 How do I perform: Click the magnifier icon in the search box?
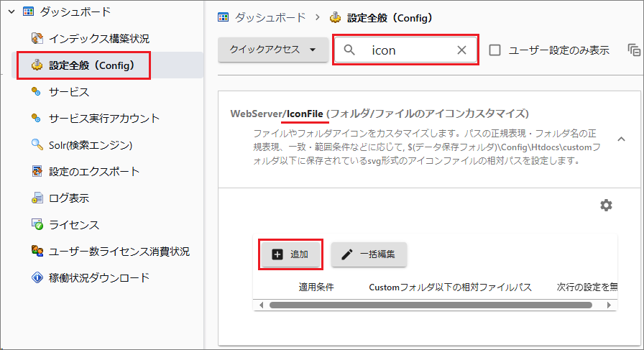click(350, 50)
